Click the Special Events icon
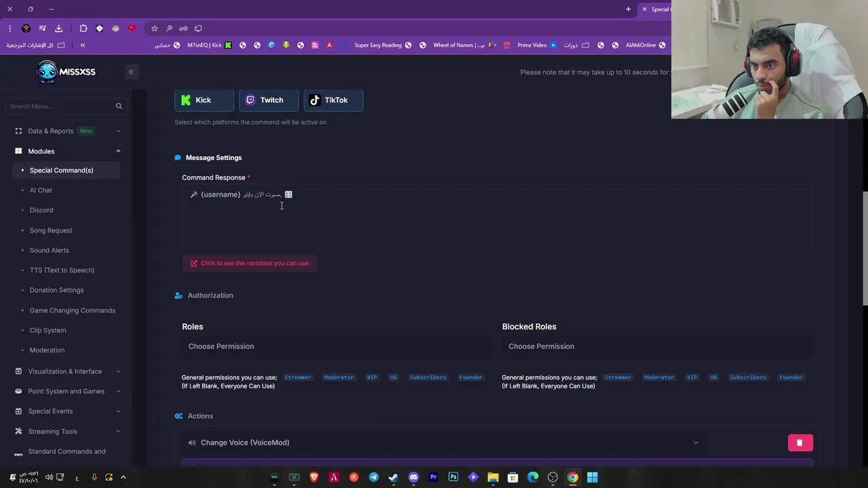The width and height of the screenshot is (868, 488). click(18, 411)
